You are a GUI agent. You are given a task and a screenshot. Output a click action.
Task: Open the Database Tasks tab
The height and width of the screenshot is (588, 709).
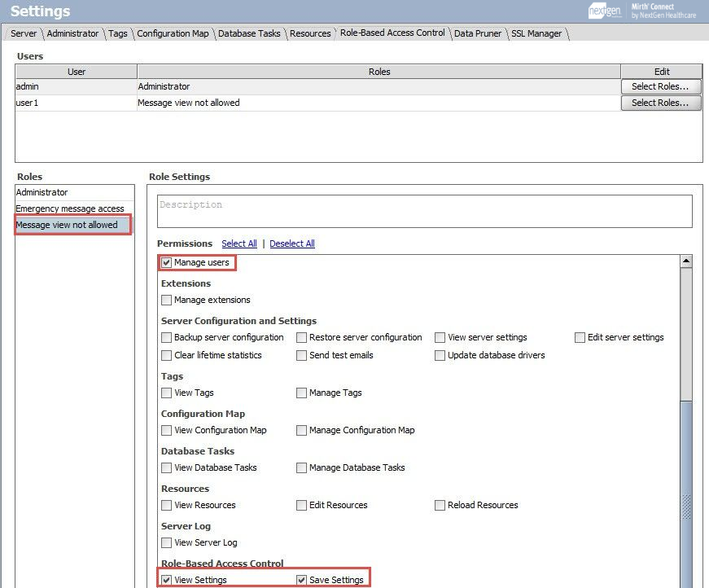pos(249,33)
